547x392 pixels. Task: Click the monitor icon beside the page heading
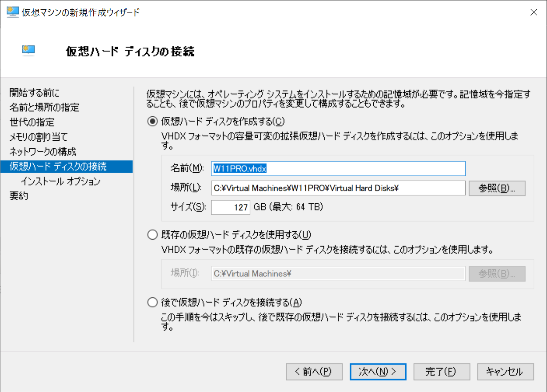pos(29,50)
